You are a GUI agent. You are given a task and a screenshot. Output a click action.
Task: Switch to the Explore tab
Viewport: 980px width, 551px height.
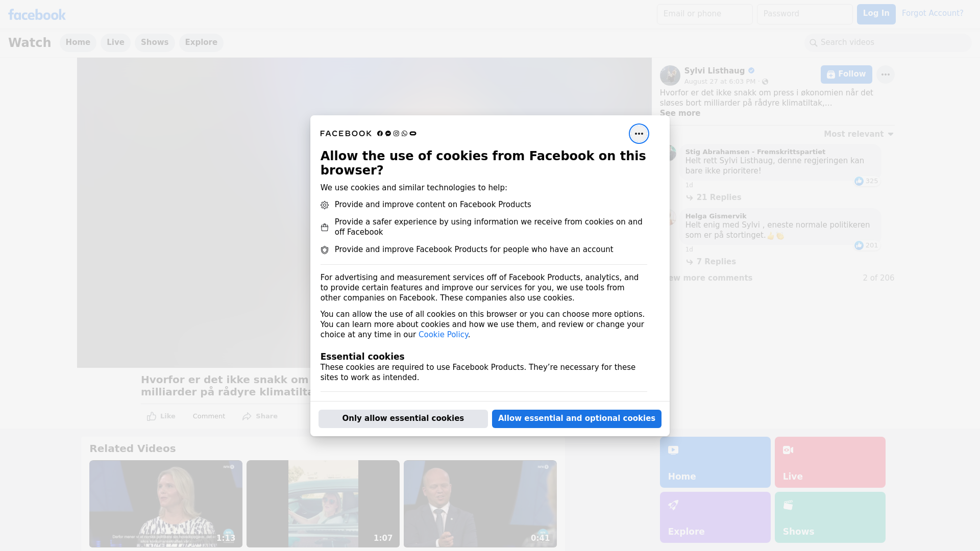201,42
